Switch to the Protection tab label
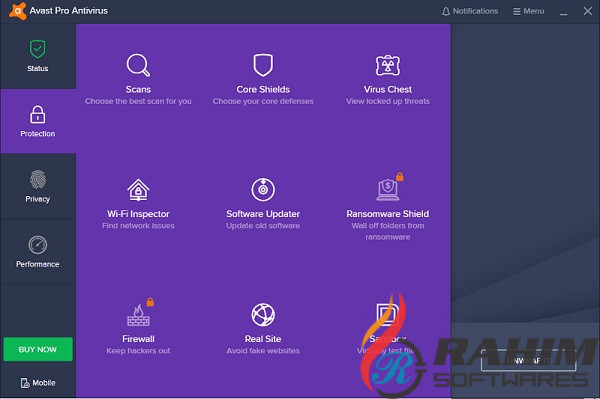This screenshot has width=600, height=399. [x=38, y=134]
